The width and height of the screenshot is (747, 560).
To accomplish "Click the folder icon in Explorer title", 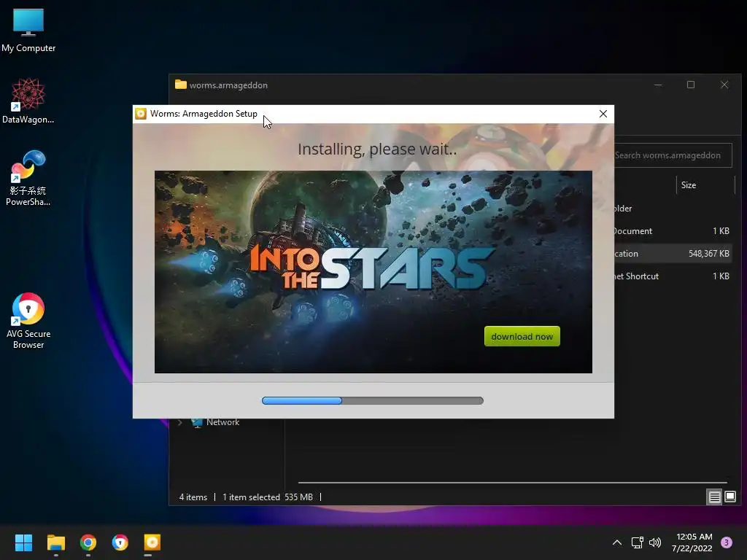I will (181, 85).
